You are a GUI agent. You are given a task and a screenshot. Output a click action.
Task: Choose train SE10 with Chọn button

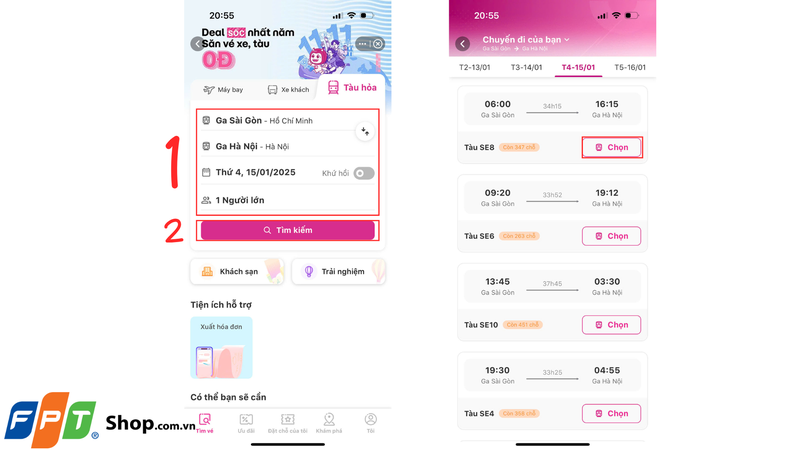point(612,325)
